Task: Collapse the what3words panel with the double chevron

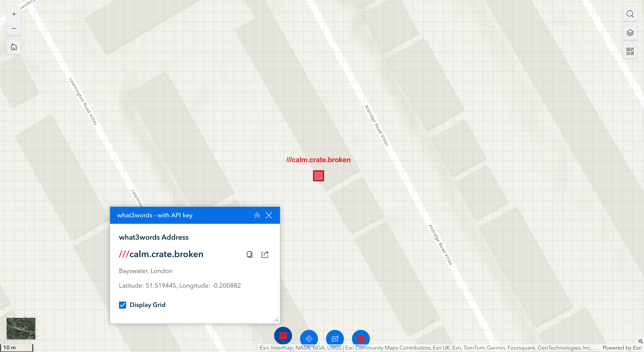Action: pos(257,216)
